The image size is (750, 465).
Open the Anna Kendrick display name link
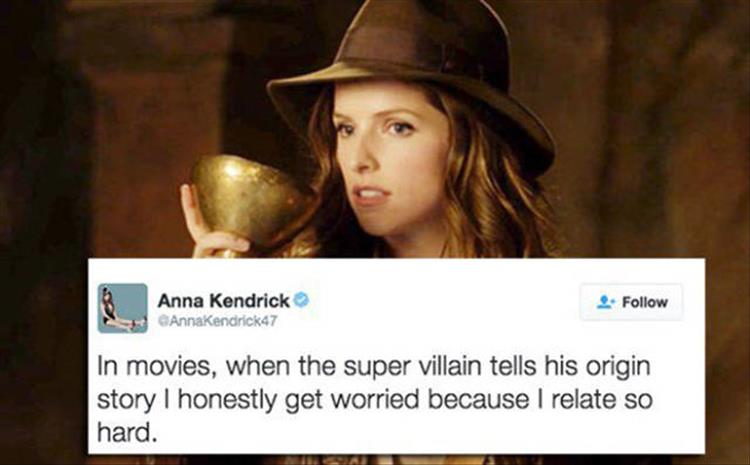(223, 300)
